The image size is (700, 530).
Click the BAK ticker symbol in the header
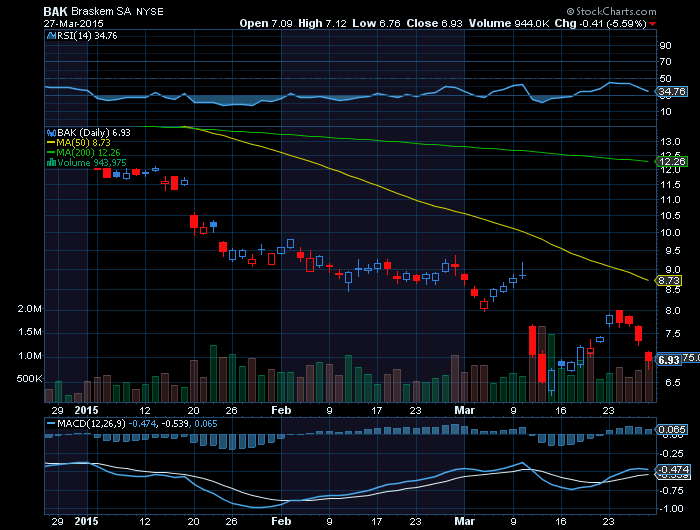[x=55, y=11]
